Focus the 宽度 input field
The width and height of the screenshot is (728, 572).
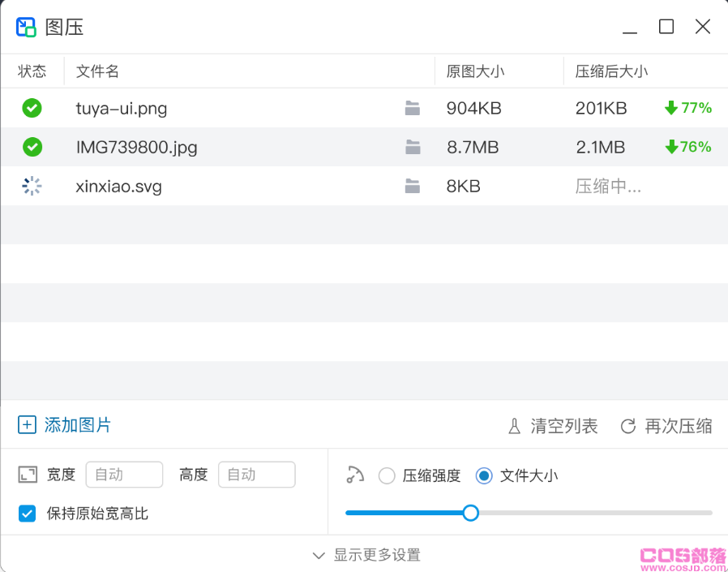(x=124, y=475)
